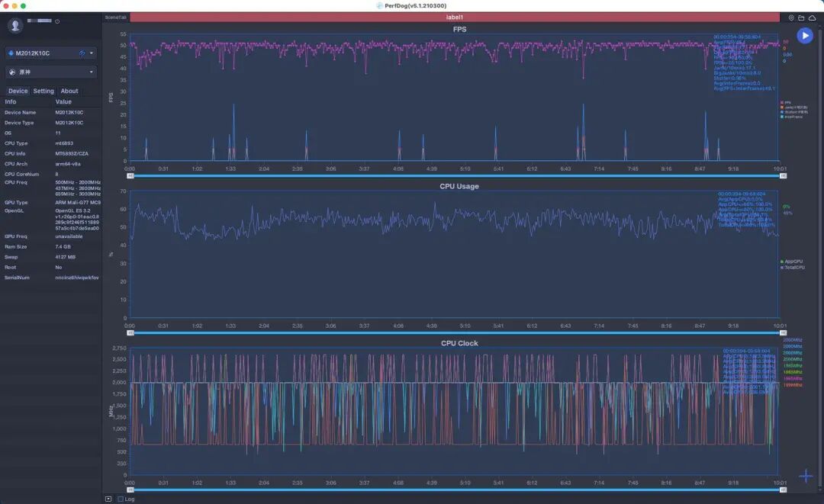The width and height of the screenshot is (824, 504).
Task: Click the PerfDog window title text
Action: 415,6
